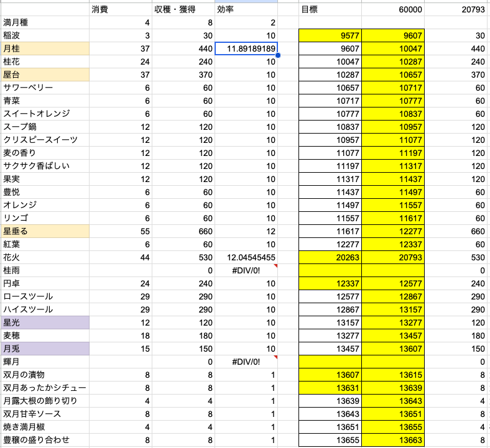Click the 月桂 row label cell
The width and height of the screenshot is (490, 448).
pos(45,48)
